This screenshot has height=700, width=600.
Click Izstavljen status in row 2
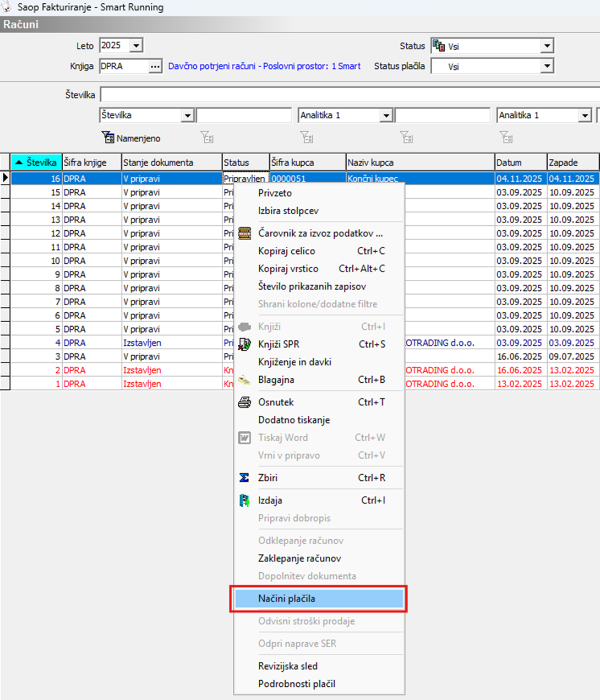click(143, 370)
